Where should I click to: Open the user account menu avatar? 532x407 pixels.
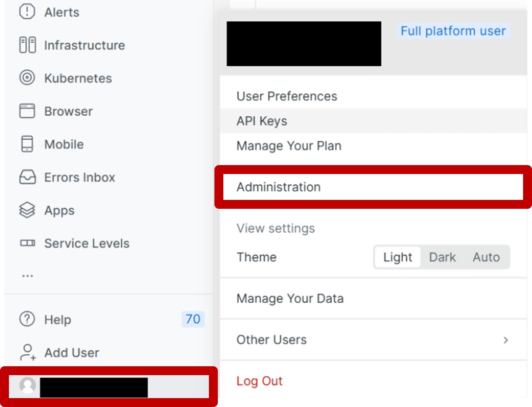28,385
